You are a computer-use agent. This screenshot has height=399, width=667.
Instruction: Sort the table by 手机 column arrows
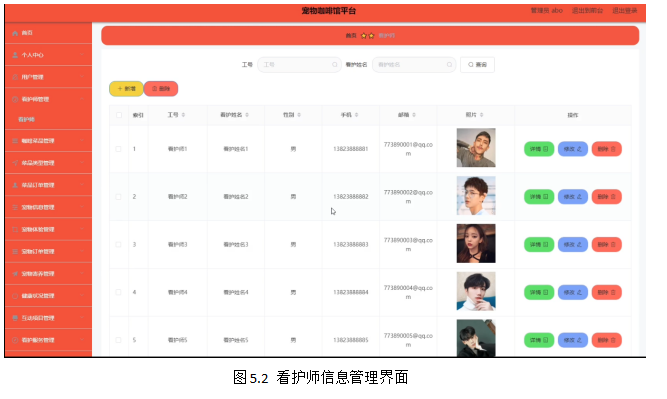(x=356, y=115)
